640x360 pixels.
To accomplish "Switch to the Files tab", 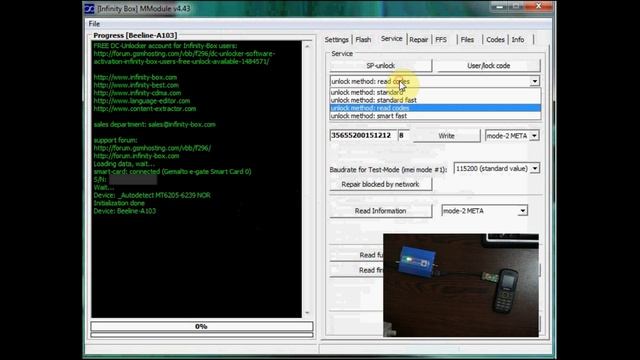I will coord(467,40).
